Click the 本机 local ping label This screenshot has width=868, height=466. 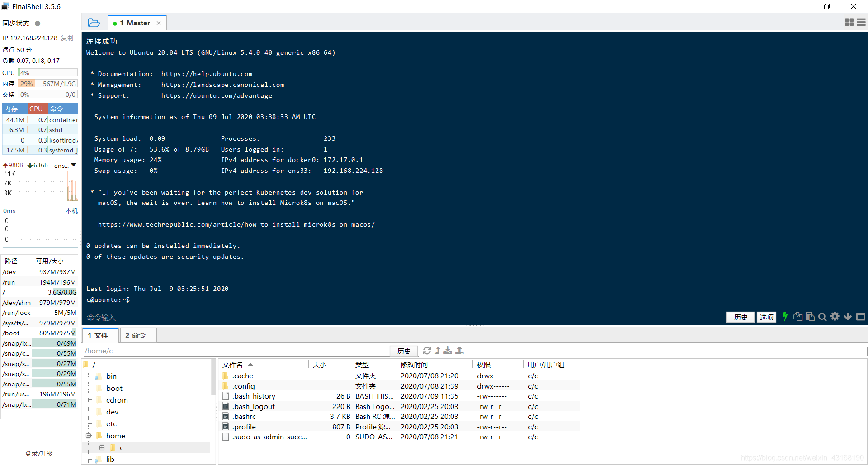[71, 211]
